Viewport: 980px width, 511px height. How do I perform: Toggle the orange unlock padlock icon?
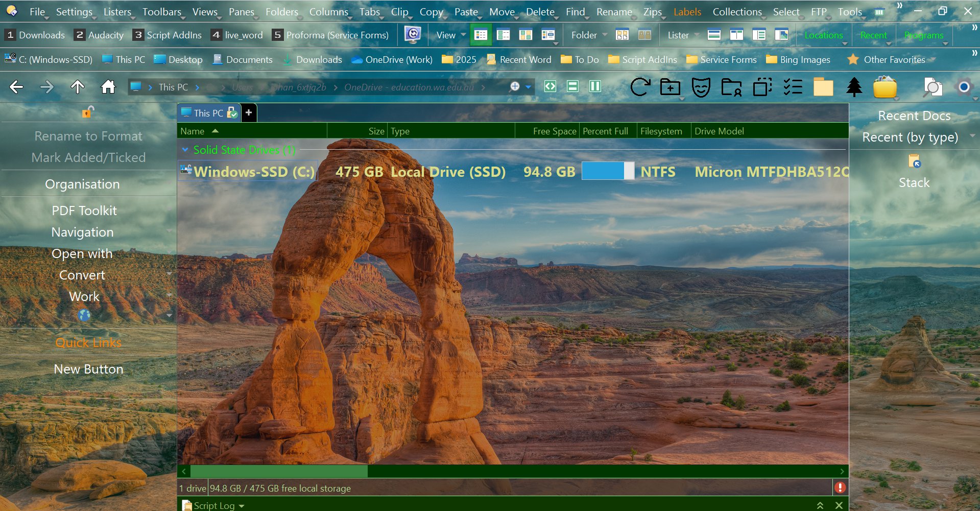pos(88,112)
